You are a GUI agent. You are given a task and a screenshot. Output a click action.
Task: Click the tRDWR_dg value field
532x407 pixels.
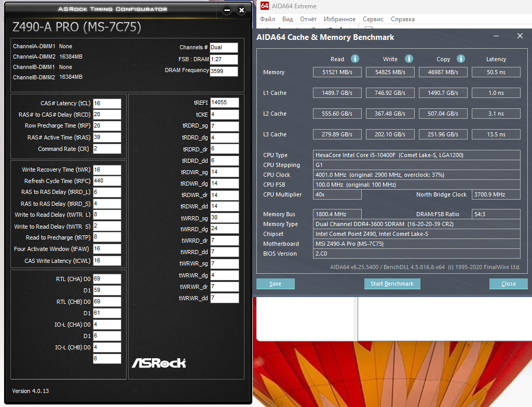coord(224,184)
